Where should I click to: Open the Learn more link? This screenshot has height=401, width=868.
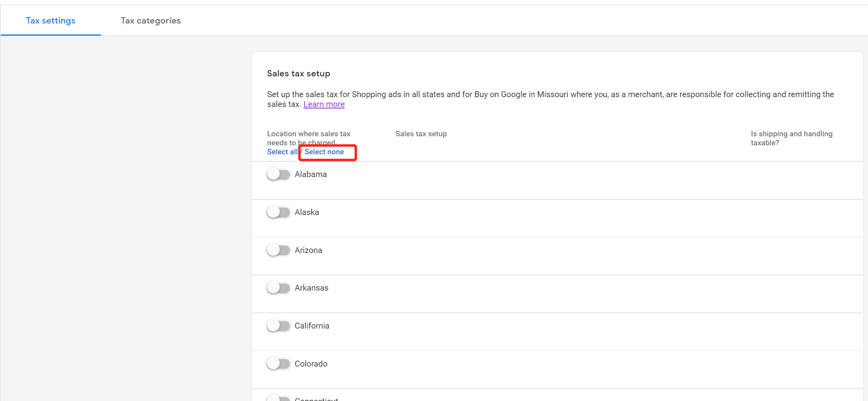click(x=324, y=104)
